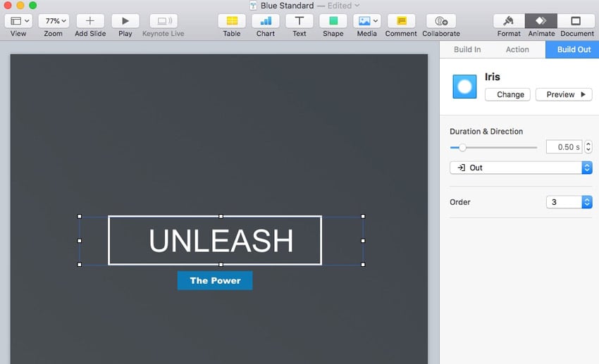Expand the 77% Zoom dropdown
Screen dimensions: 599x364
click(54, 21)
